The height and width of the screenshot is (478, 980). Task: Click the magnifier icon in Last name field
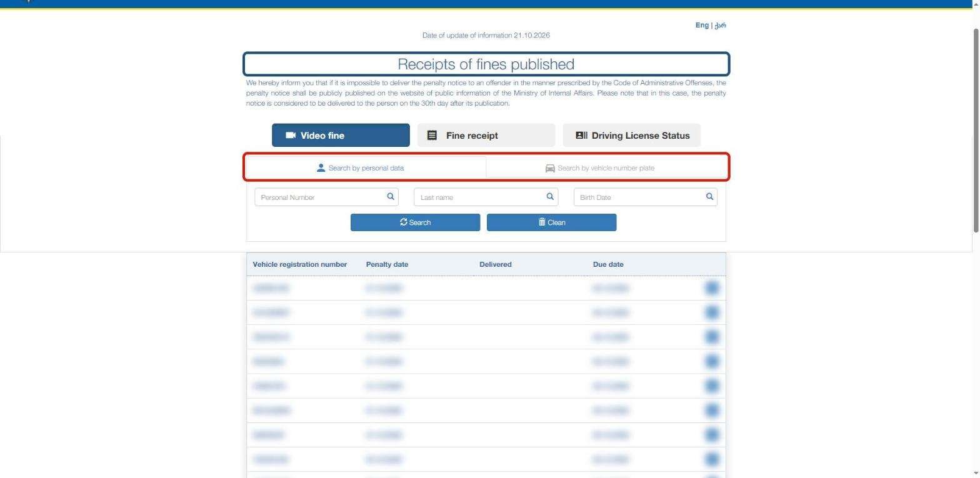(550, 196)
